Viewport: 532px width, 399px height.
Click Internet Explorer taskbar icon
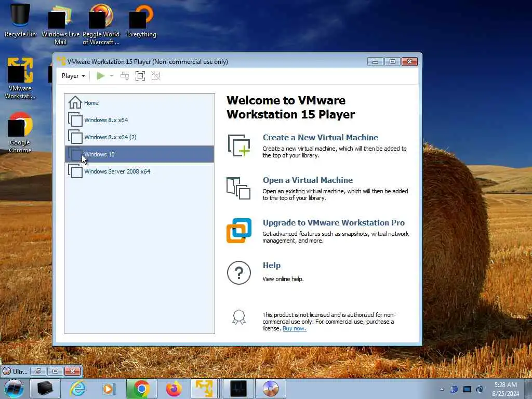click(x=78, y=389)
